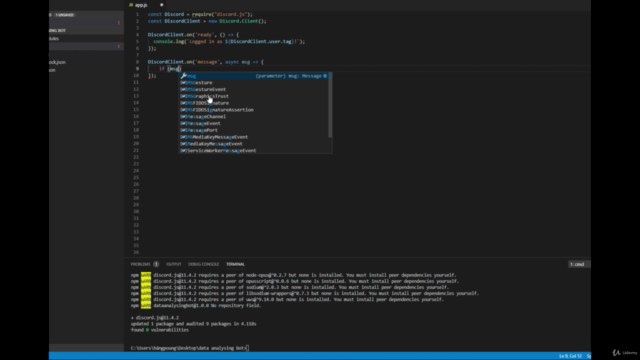Click the '1 UNSAVED' open editors badge
The image size is (640, 360).
(x=65, y=15)
